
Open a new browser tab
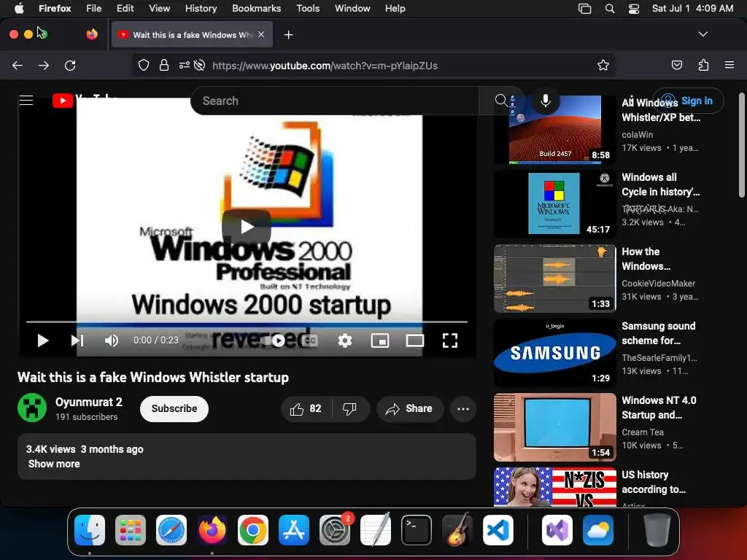[x=288, y=35]
